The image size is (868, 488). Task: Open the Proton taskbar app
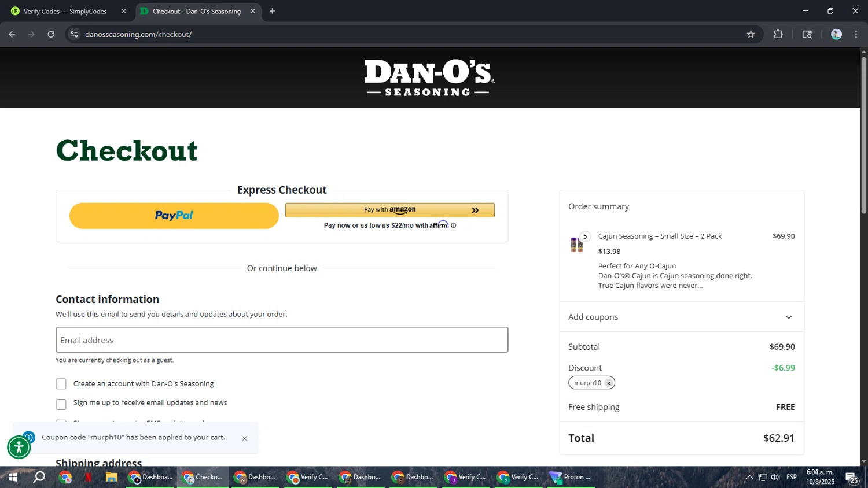572,477
